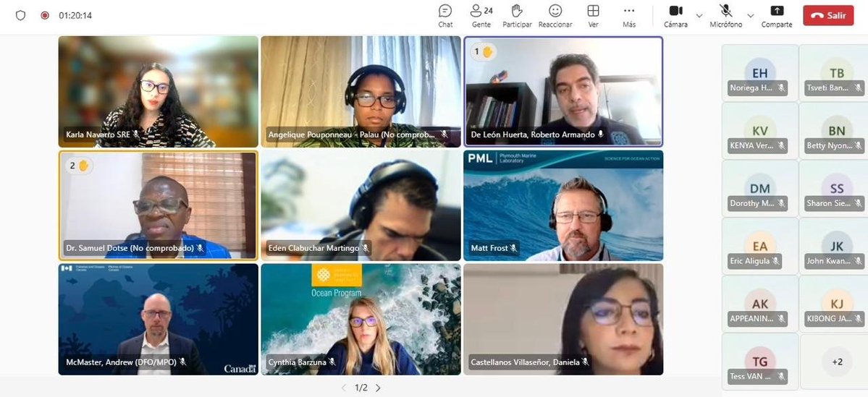
Task: Click mic icon beside McMaster, Andrew label
Action: point(182,362)
